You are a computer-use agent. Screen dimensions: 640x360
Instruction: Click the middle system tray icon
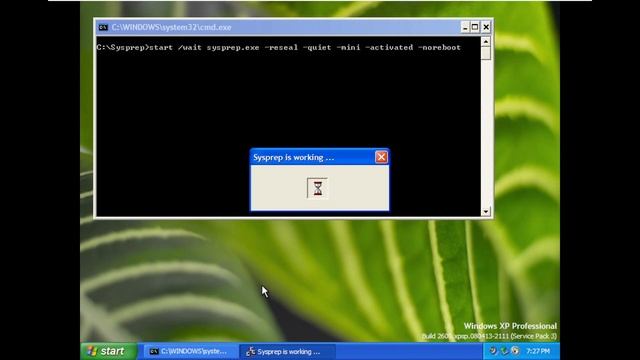[504, 351]
